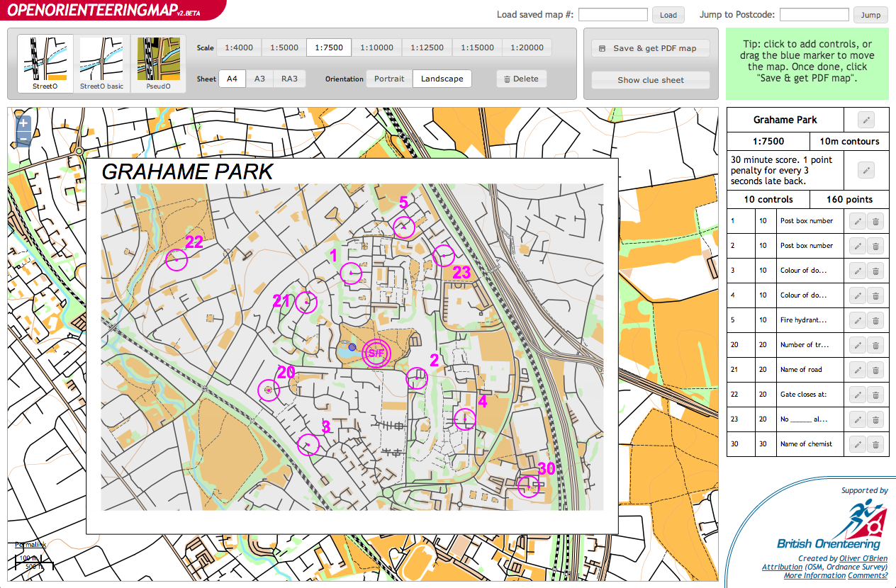896x588 pixels.
Task: Switch to the A3 sheet size
Action: point(259,79)
